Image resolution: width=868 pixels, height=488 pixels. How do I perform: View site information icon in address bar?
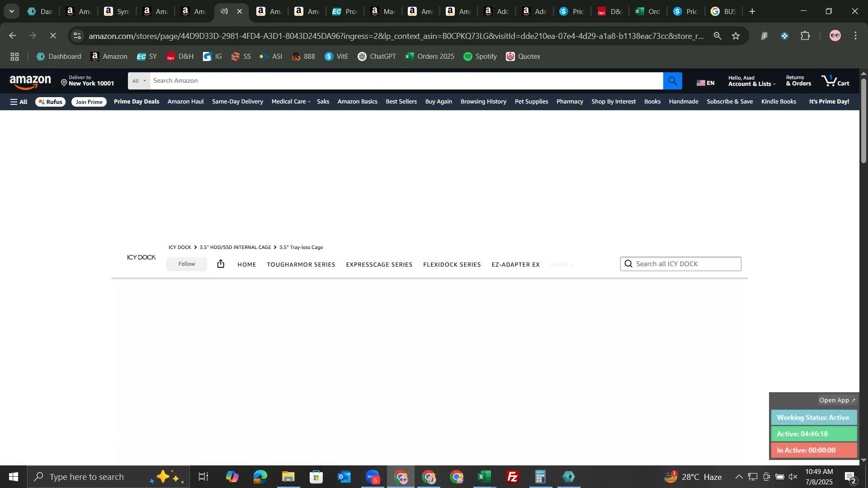point(77,36)
